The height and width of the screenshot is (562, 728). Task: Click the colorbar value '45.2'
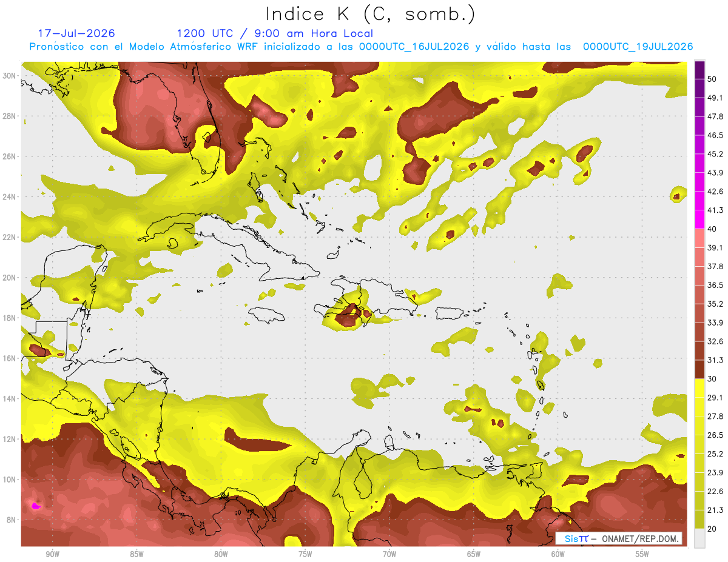pos(715,154)
